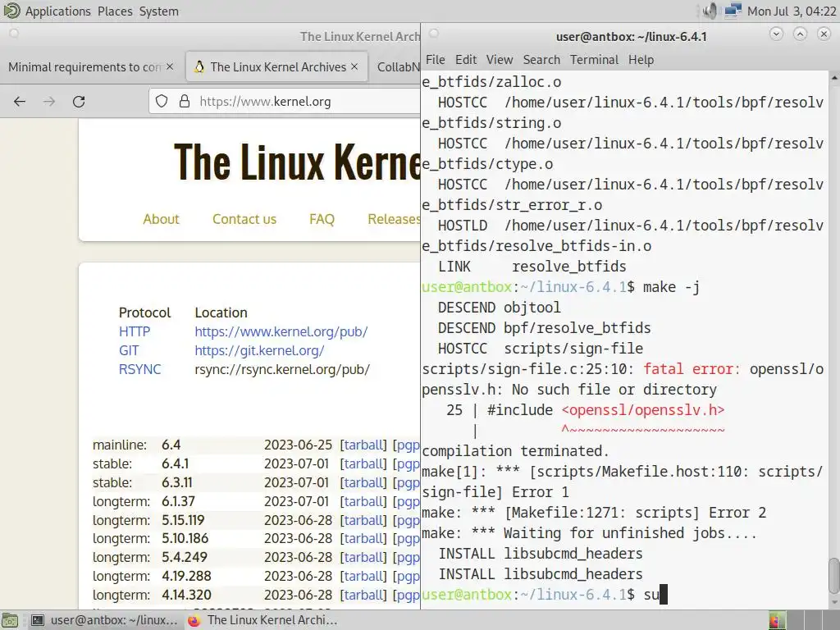Download tarball for longterm 5.10.186
Viewport: 840px width, 630px height.
[363, 538]
